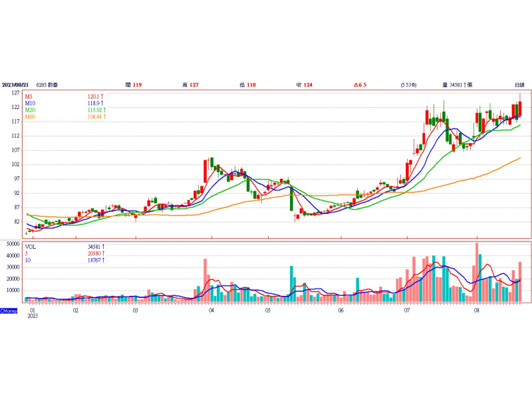The width and height of the screenshot is (532, 399).
Task: Click the daily chart label at top right
Action: tap(519, 85)
